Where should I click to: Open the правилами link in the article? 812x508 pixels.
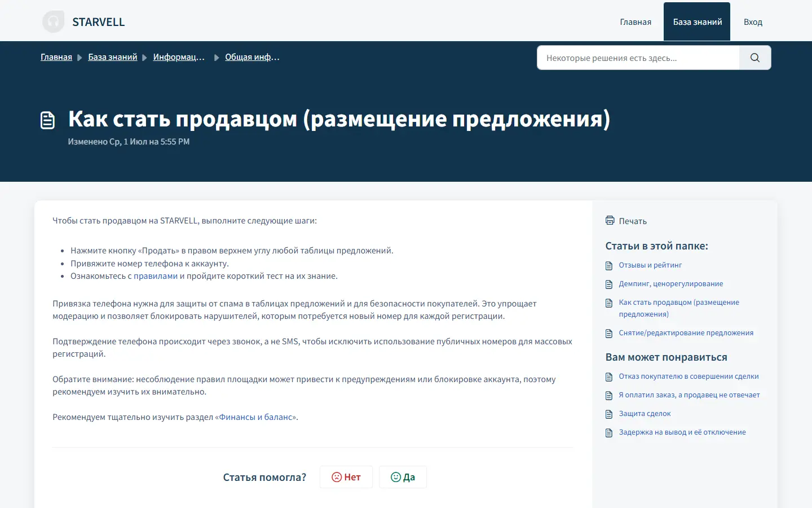156,276
